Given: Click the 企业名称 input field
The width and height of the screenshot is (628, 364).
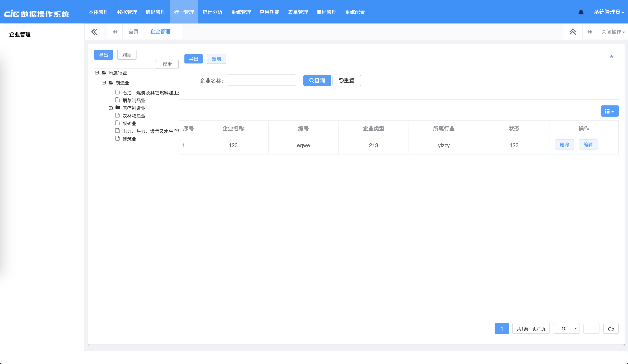Looking at the screenshot, I should pyautogui.click(x=261, y=80).
